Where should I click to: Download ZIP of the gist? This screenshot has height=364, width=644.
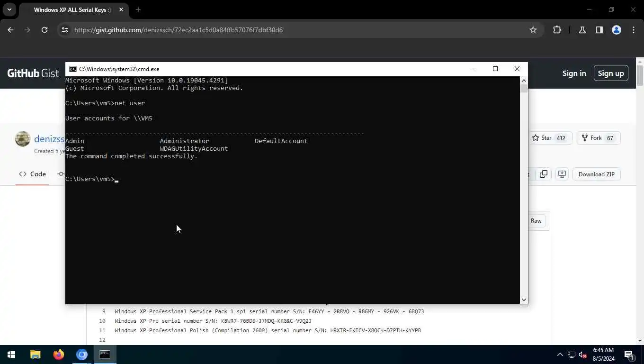(597, 174)
